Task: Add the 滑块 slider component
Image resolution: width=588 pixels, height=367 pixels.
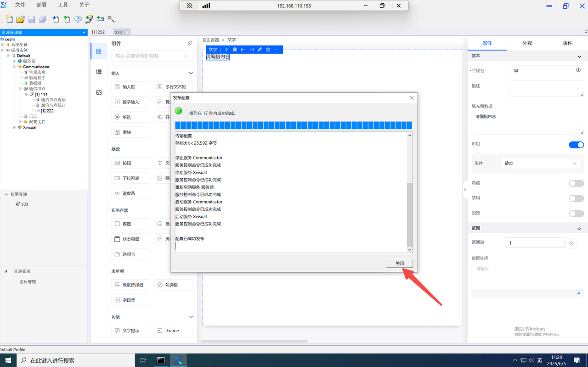Action: pos(130,132)
